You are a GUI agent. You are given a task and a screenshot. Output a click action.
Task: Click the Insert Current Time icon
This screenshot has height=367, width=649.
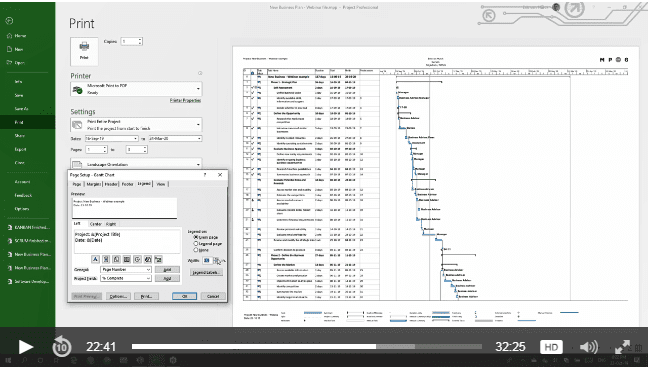[137, 259]
